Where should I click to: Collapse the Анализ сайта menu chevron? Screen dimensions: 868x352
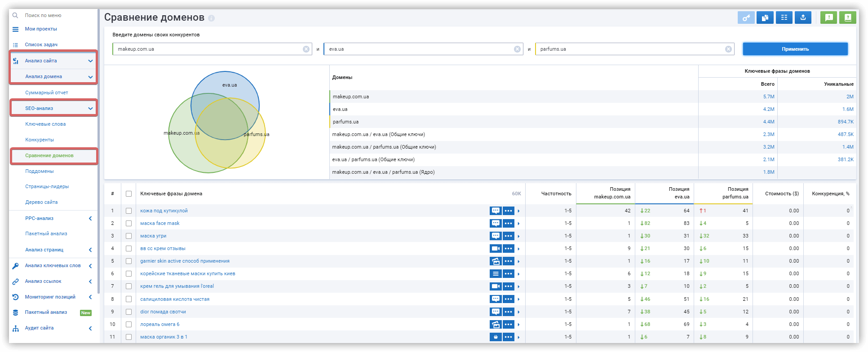coord(90,61)
